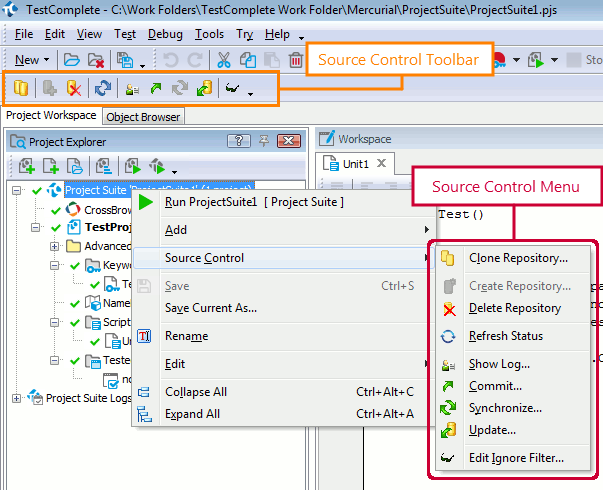The height and width of the screenshot is (490, 603).
Task: Open the Tools menu
Action: 209,34
